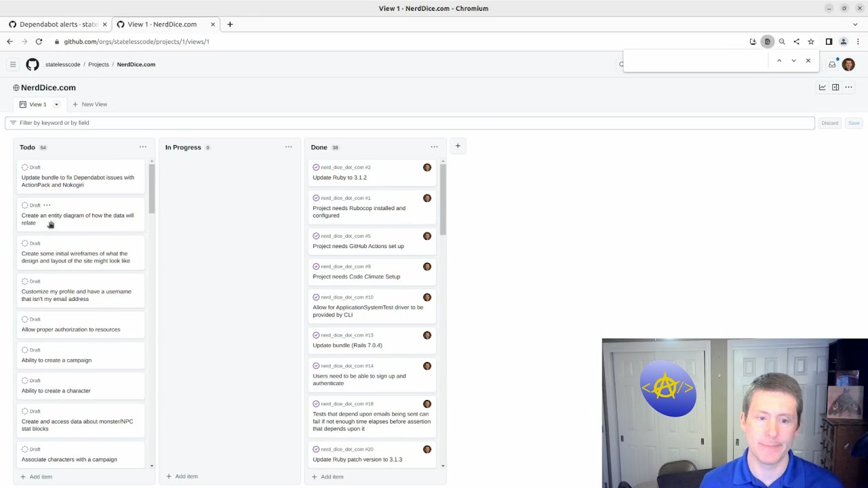Screen dimensions: 868x488
Task: Open the Insights chart icon
Action: pos(823,87)
